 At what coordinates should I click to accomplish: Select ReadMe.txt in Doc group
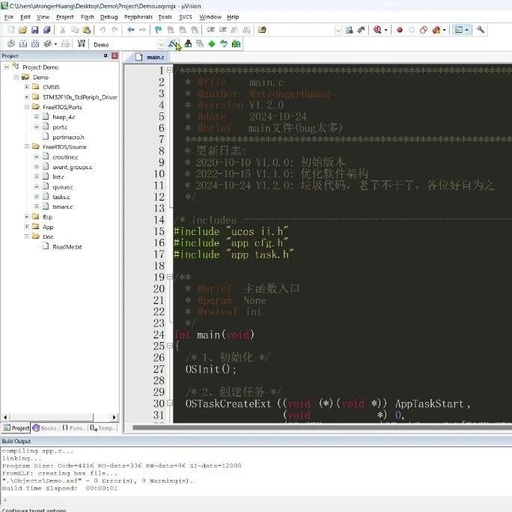[67, 247]
